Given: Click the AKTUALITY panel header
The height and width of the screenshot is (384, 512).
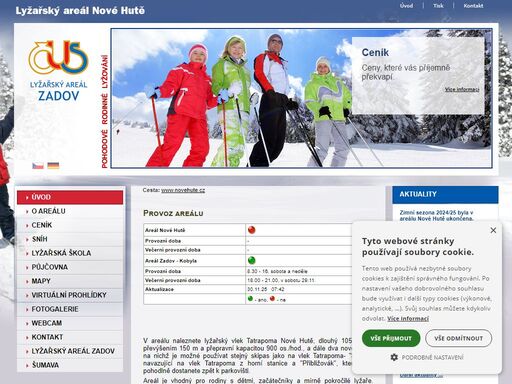Looking at the screenshot, I should click(x=445, y=195).
